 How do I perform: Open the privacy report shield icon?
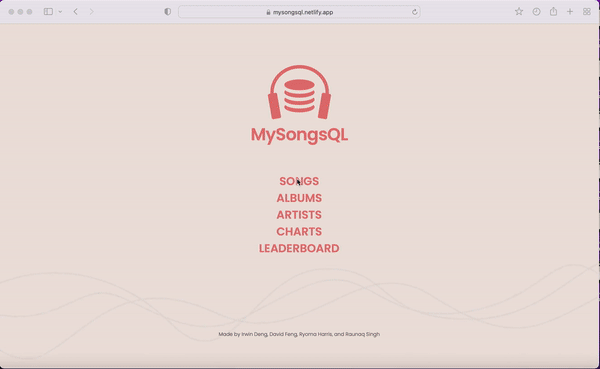coord(168,12)
